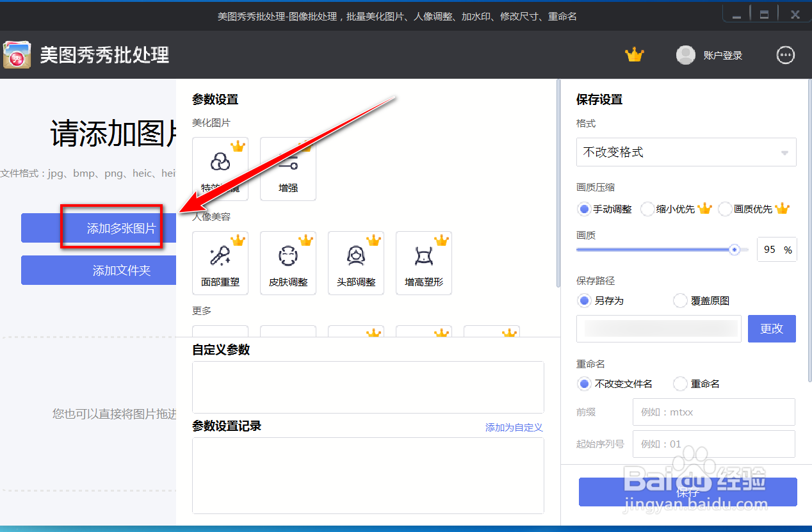Open the 不改变格式 format dropdown
812x532 pixels.
pyautogui.click(x=686, y=152)
